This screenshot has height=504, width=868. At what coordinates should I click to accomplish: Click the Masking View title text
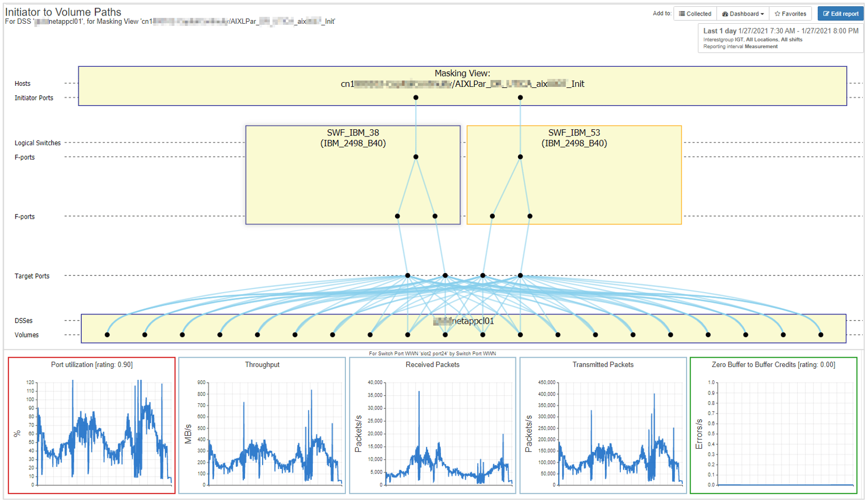click(x=462, y=73)
